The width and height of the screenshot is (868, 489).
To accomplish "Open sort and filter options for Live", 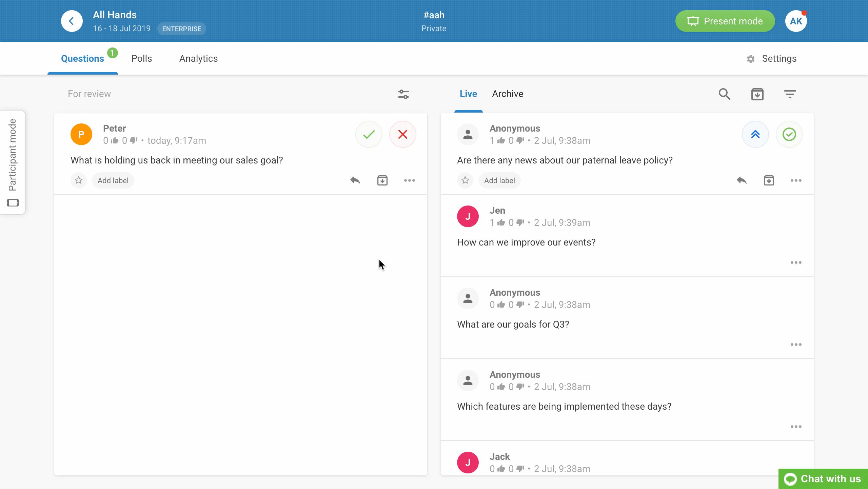I will [x=790, y=94].
